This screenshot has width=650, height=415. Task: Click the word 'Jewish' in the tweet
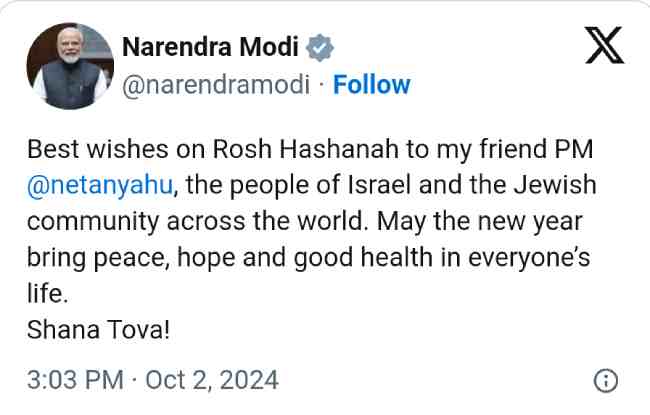click(x=555, y=184)
